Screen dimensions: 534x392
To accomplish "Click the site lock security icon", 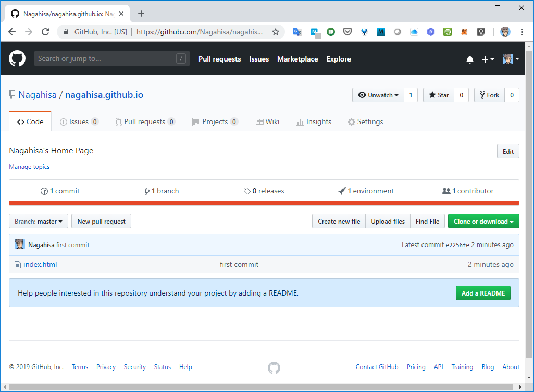I will (66, 32).
